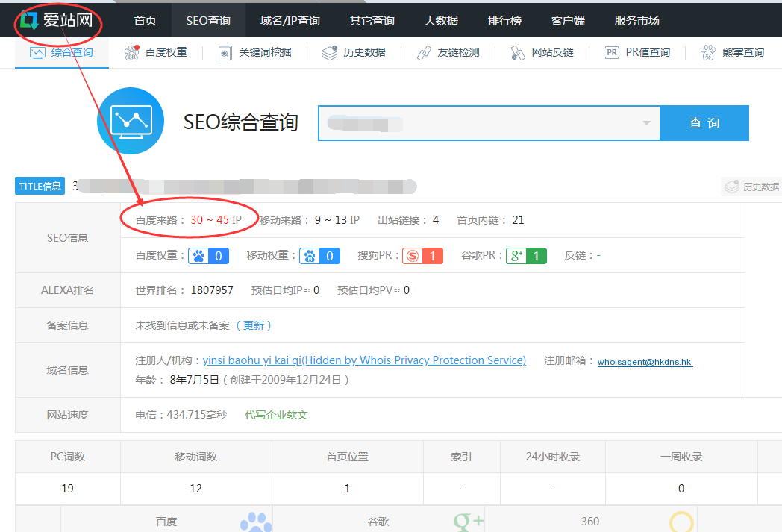
Task: Expand the domain search box dropdown arrow
Action: point(646,123)
